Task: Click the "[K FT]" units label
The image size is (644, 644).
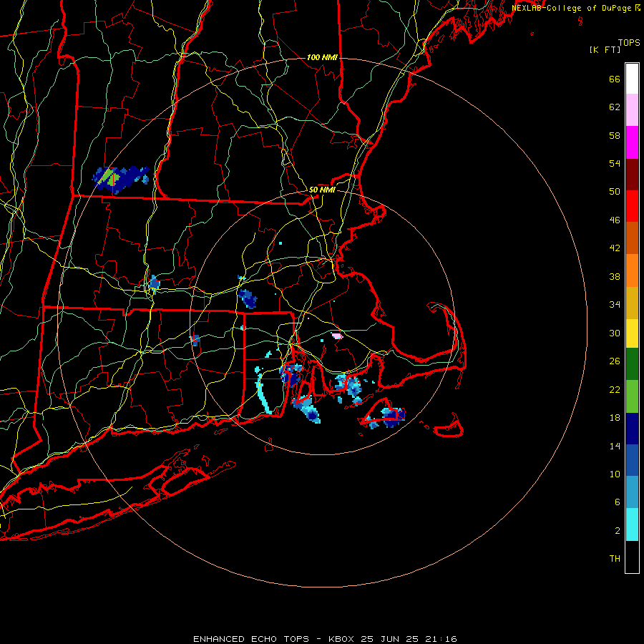Action: (x=605, y=49)
